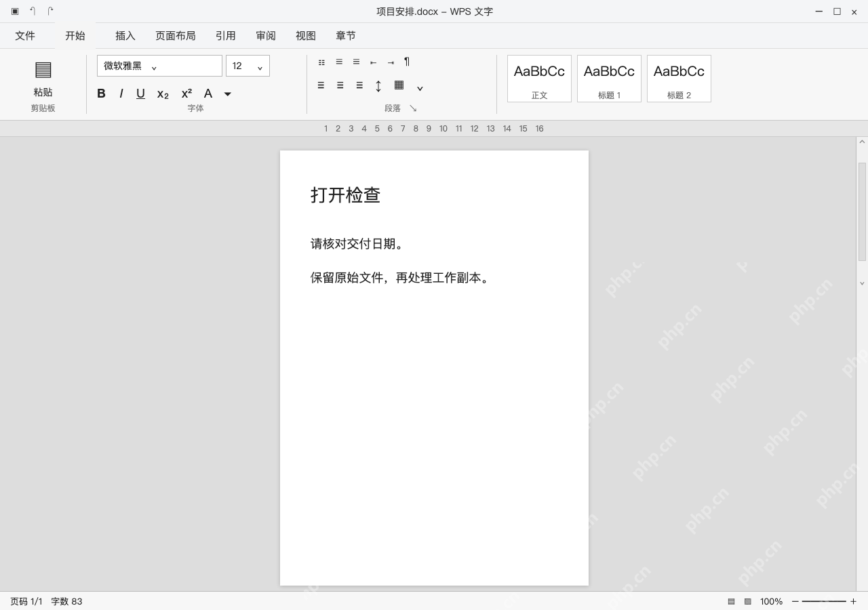This screenshot has width=868, height=610.
Task: Click the redo arrow in the title bar
Action: (50, 11)
